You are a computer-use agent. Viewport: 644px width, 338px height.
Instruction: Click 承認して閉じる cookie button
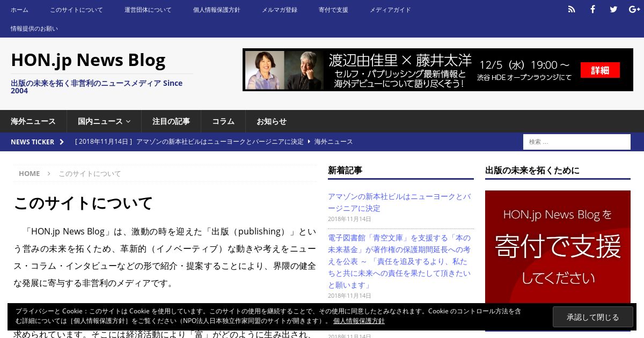pyautogui.click(x=593, y=317)
